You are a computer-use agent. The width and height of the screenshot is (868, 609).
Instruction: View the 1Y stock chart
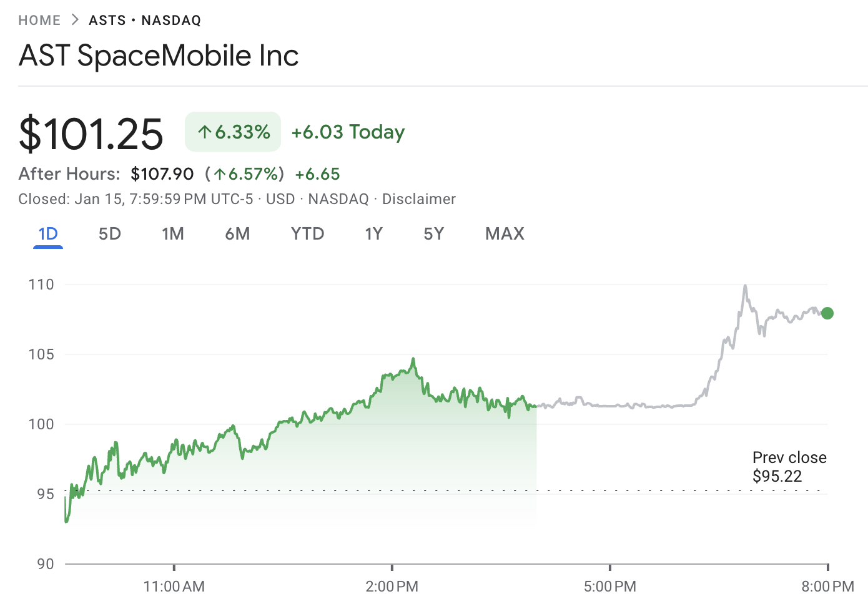[373, 233]
